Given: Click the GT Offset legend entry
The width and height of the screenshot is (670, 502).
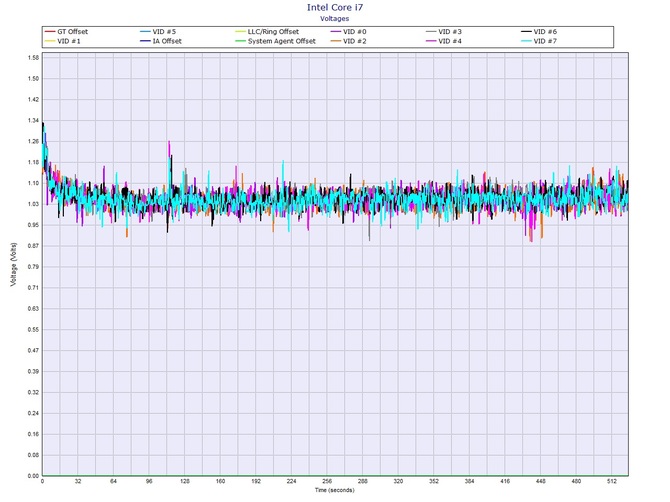Looking at the screenshot, I should click(66, 32).
